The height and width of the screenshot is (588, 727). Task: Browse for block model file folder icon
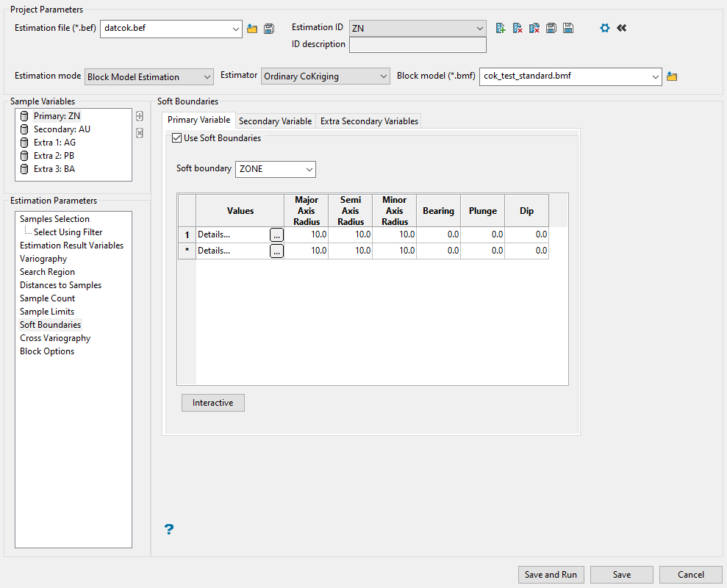pyautogui.click(x=671, y=76)
